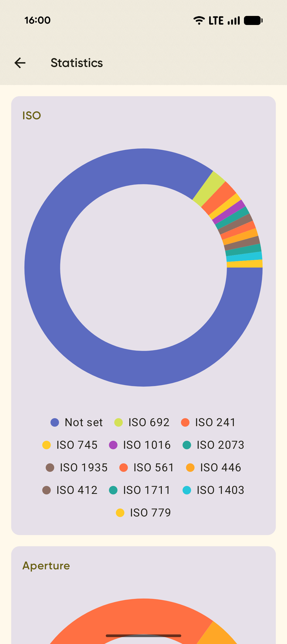This screenshot has width=287, height=644.
Task: Tap the Aperture card heading
Action: pyautogui.click(x=46, y=566)
